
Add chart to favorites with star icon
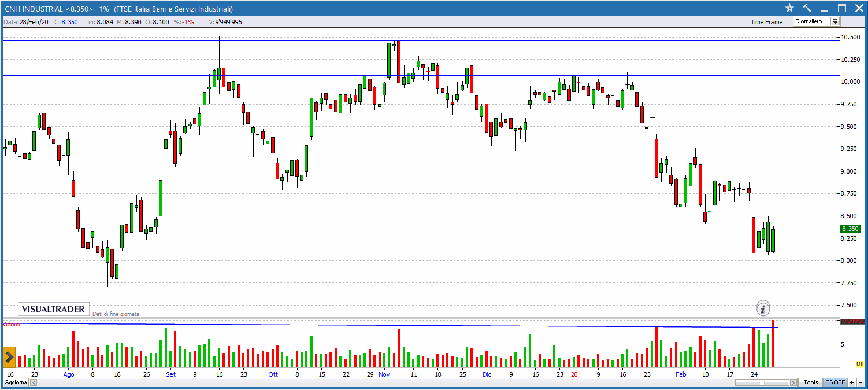[790, 8]
